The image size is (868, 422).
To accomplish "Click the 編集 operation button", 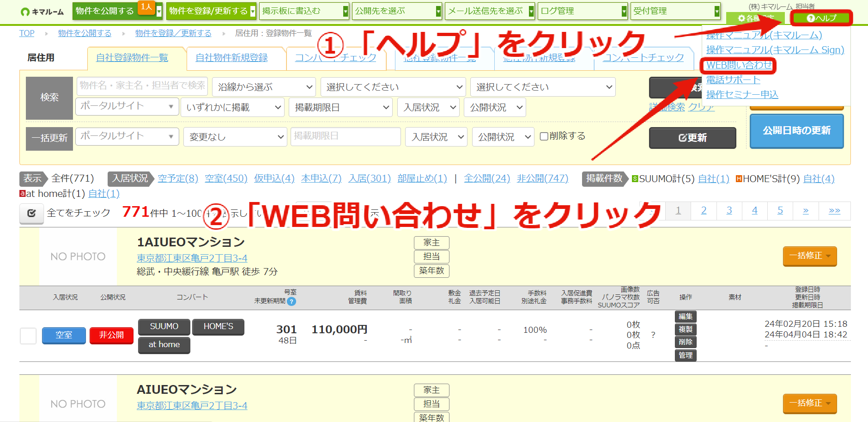I will pyautogui.click(x=686, y=317).
